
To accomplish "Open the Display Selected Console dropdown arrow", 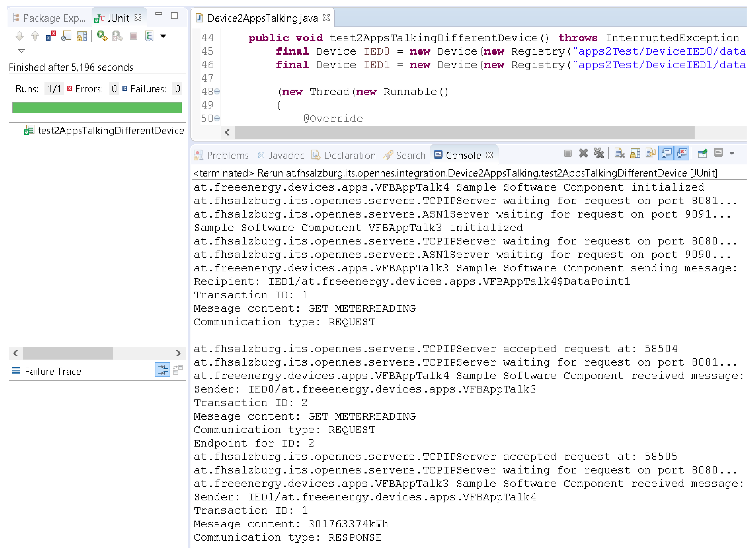I will pos(732,154).
